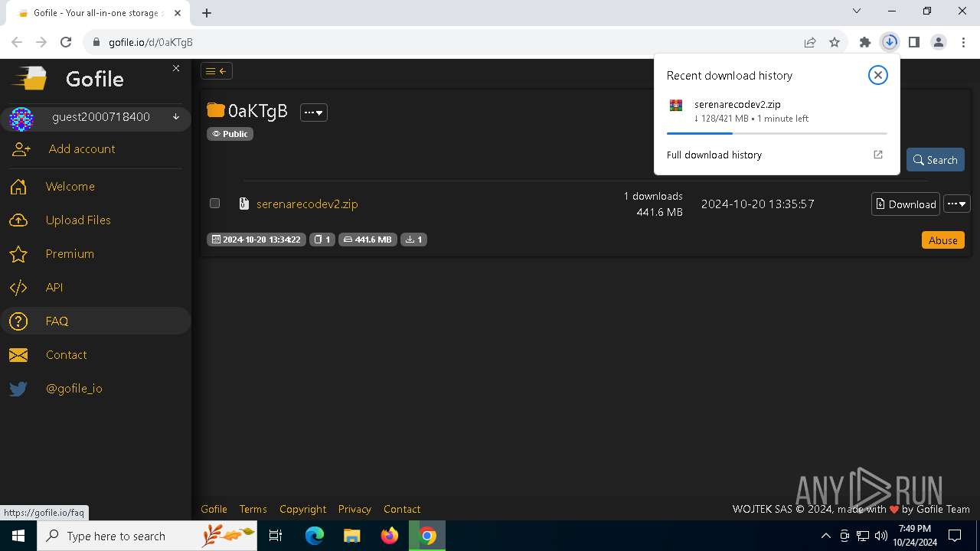The image size is (980, 551).
Task: Click the Contact envelope icon
Action: point(18,355)
